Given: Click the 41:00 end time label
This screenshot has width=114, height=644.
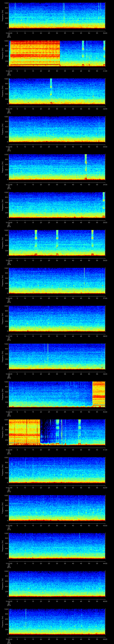Looking at the screenshot, I should click(x=105, y=450).
